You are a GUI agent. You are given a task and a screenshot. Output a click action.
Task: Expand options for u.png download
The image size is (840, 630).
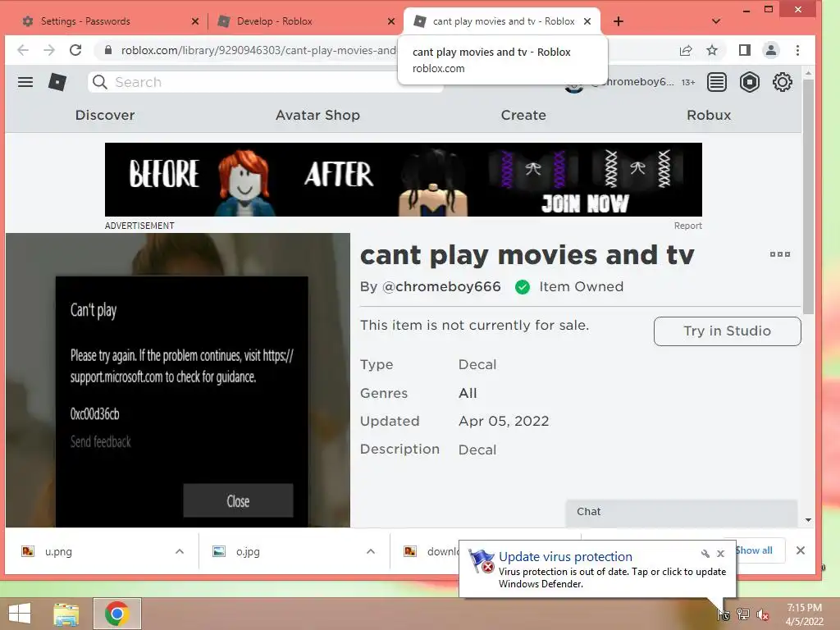180,551
